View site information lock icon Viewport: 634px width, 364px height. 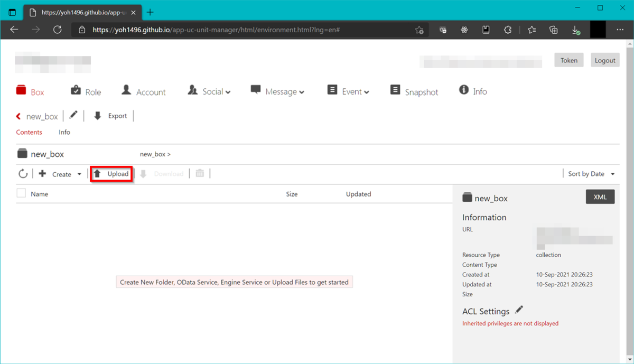pyautogui.click(x=82, y=30)
